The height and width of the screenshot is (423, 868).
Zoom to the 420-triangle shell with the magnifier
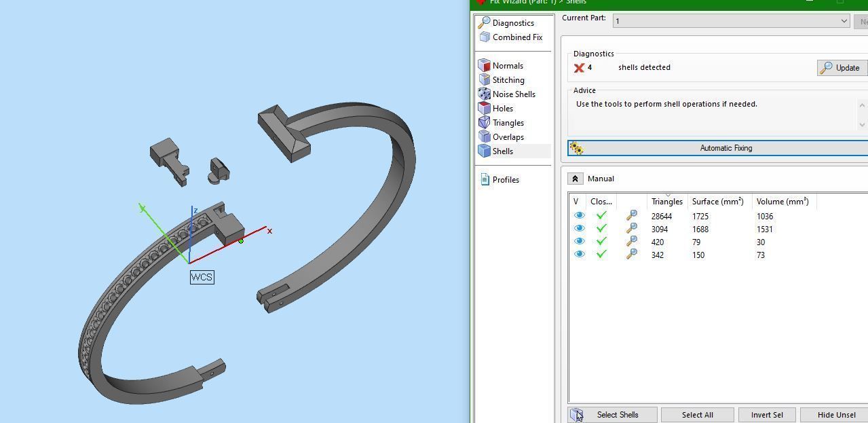(x=631, y=242)
